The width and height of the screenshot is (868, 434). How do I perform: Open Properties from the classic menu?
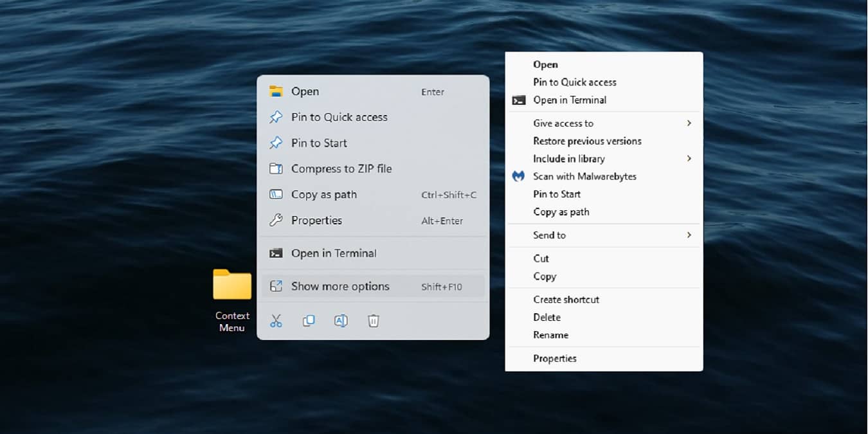[554, 358]
